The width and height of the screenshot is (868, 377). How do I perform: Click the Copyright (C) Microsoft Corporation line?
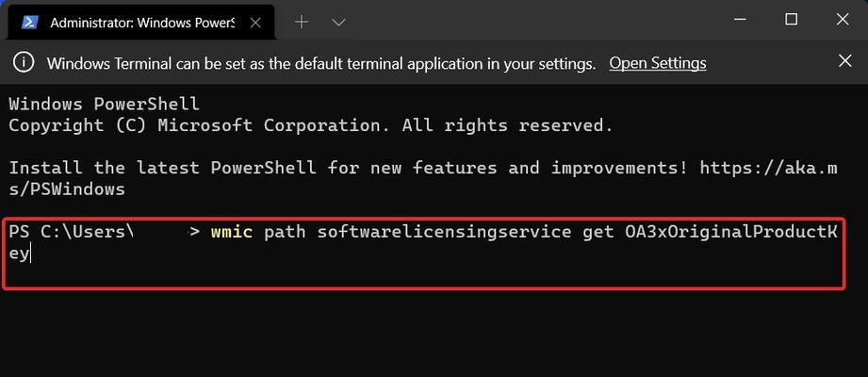click(x=311, y=125)
